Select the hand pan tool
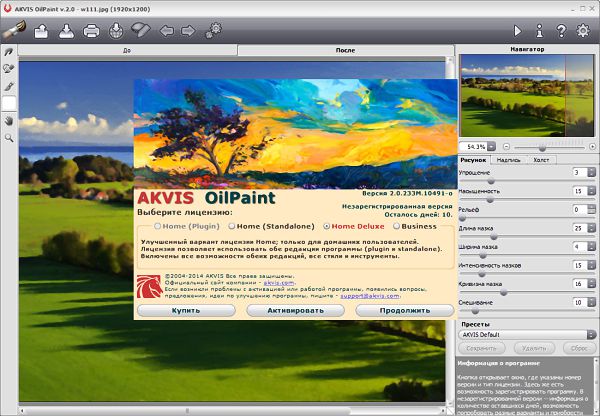Image resolution: width=600 pixels, height=416 pixels. 9,120
